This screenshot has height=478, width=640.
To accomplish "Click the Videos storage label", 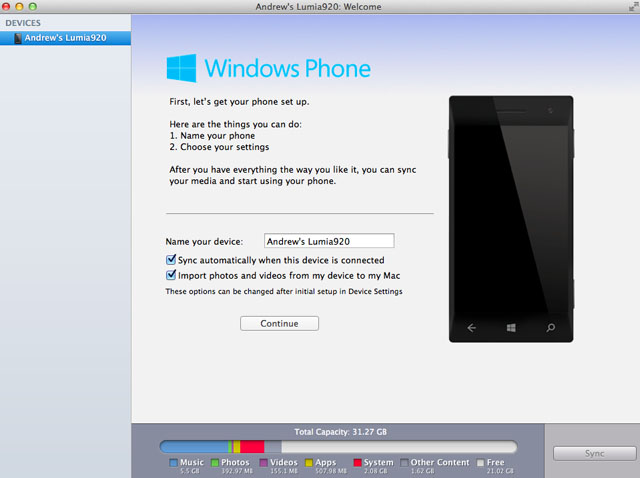I will tap(284, 462).
